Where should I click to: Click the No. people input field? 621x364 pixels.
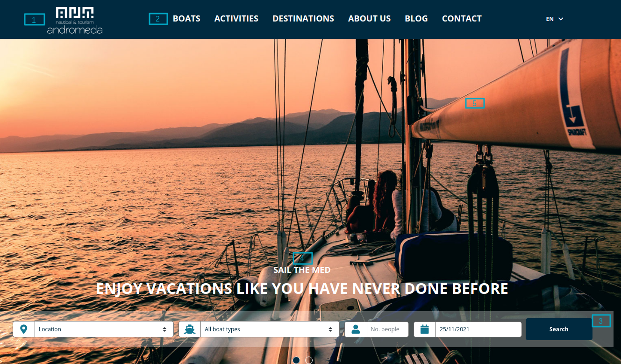pyautogui.click(x=388, y=329)
